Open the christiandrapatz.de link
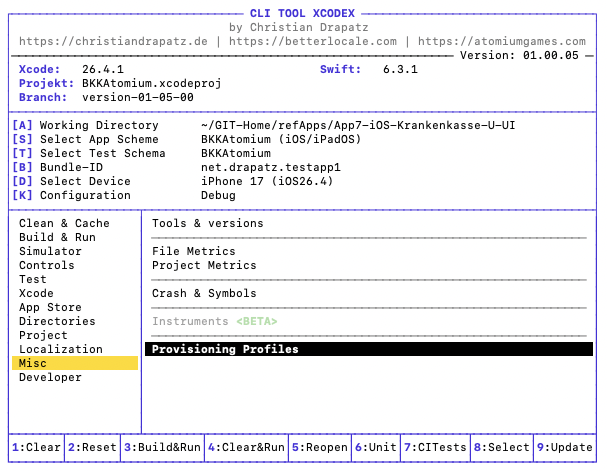This screenshot has width=607, height=471. [x=113, y=41]
